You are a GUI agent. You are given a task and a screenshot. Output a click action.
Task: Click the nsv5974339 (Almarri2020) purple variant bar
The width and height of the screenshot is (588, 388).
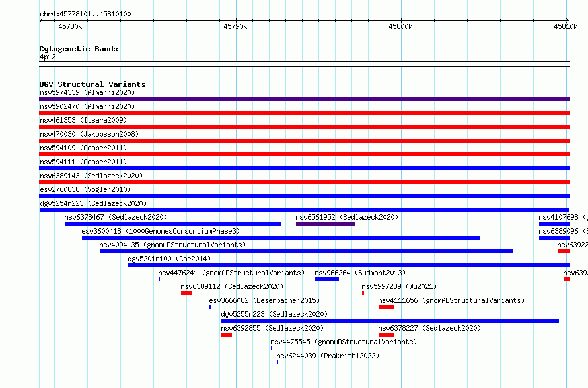(304, 99)
